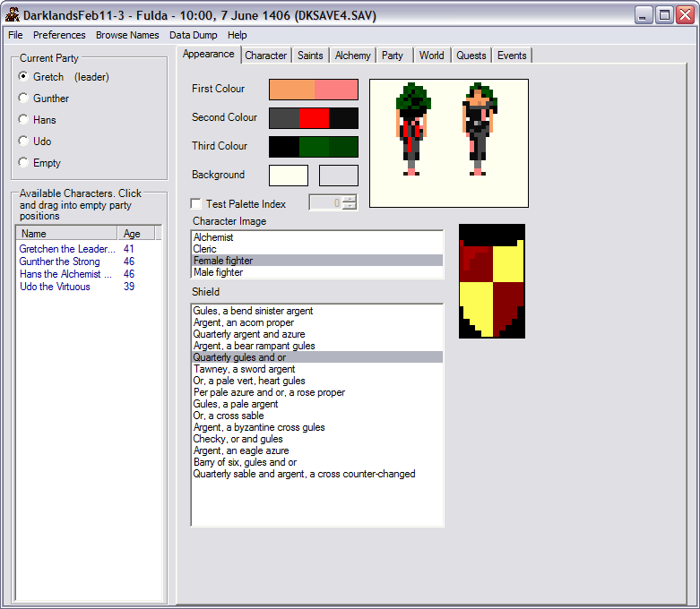700x609 pixels.
Task: Click the grey second Background swatch
Action: (x=339, y=176)
